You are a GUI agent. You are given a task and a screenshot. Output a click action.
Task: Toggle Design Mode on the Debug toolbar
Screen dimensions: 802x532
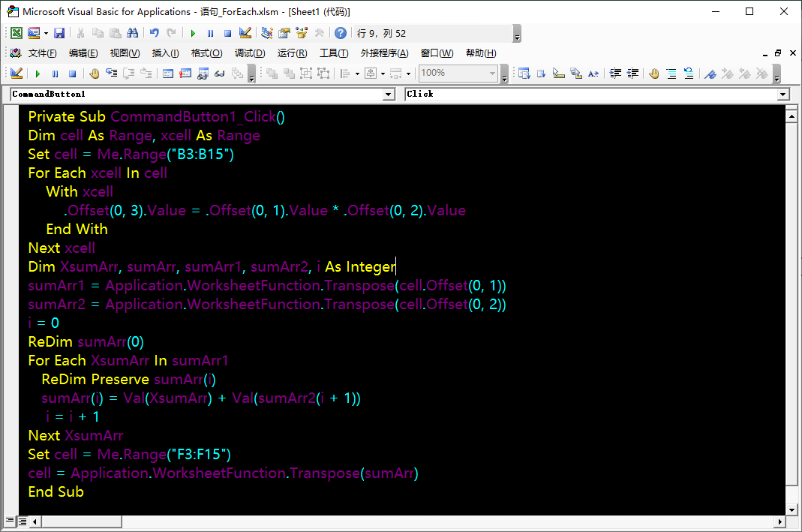coord(17,73)
